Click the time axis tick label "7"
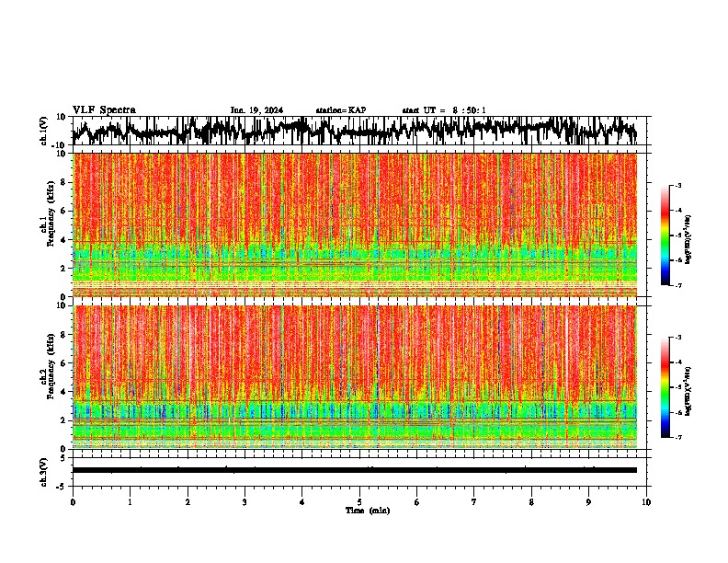The height and width of the screenshot is (563, 728). coord(474,502)
